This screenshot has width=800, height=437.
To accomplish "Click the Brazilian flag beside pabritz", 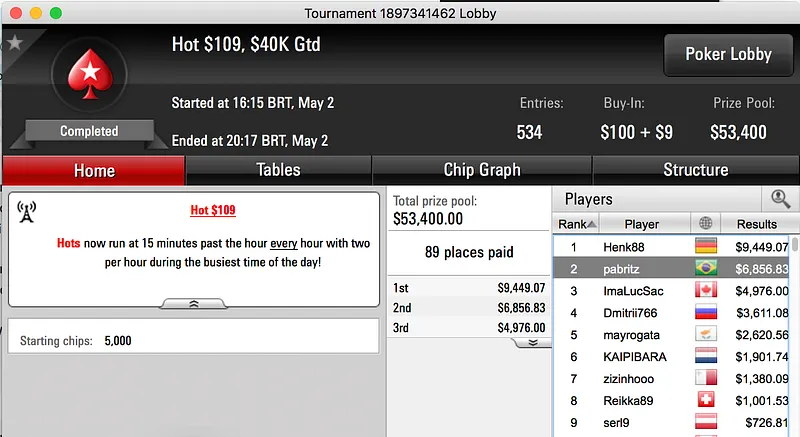I will pos(706,268).
